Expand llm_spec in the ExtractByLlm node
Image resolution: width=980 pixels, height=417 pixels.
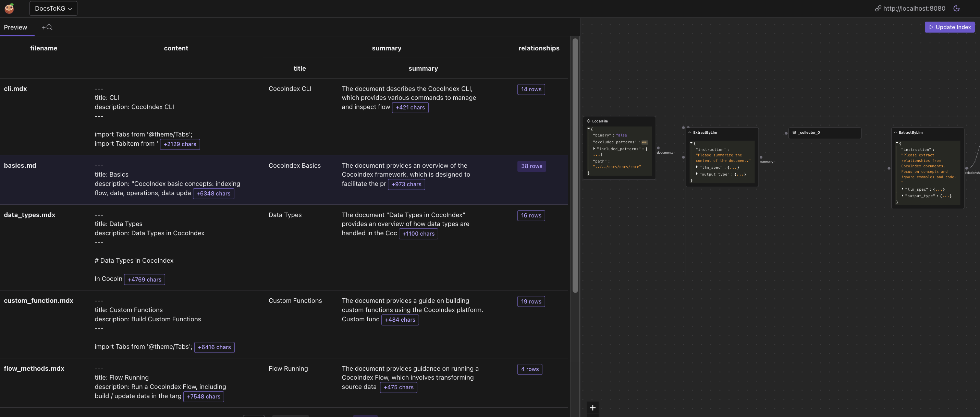tap(697, 167)
